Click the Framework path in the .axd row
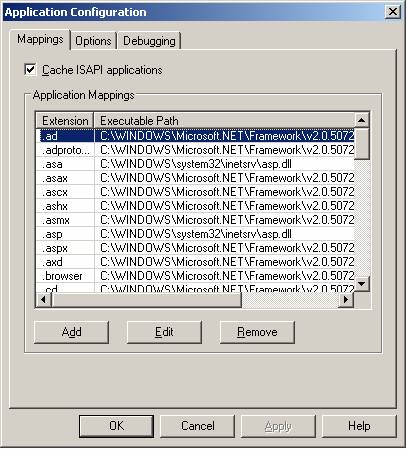Viewport: 407px width, 451px height. 227,262
